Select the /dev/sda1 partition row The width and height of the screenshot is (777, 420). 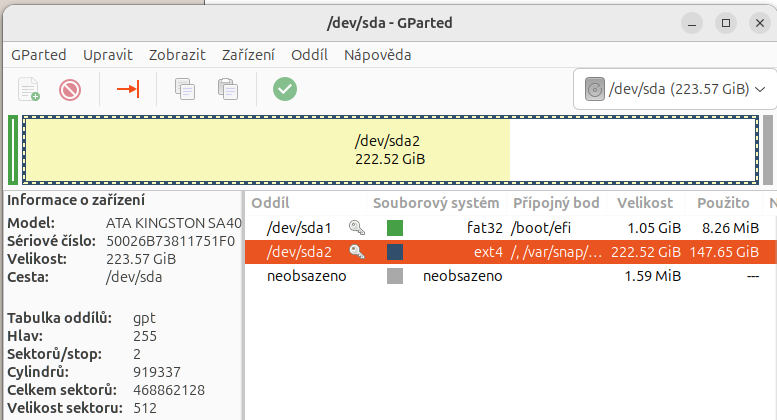point(510,228)
